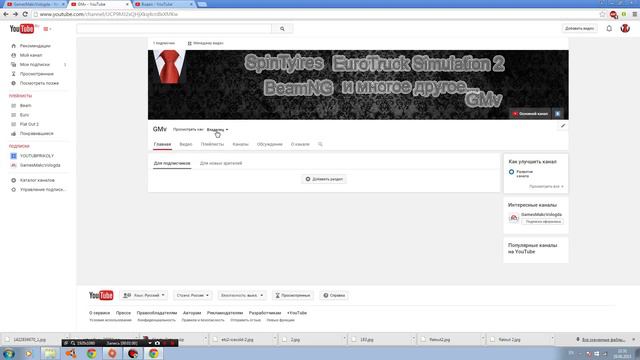Click the blue social icon on banner
This screenshot has height=360, width=640.
tap(558, 113)
